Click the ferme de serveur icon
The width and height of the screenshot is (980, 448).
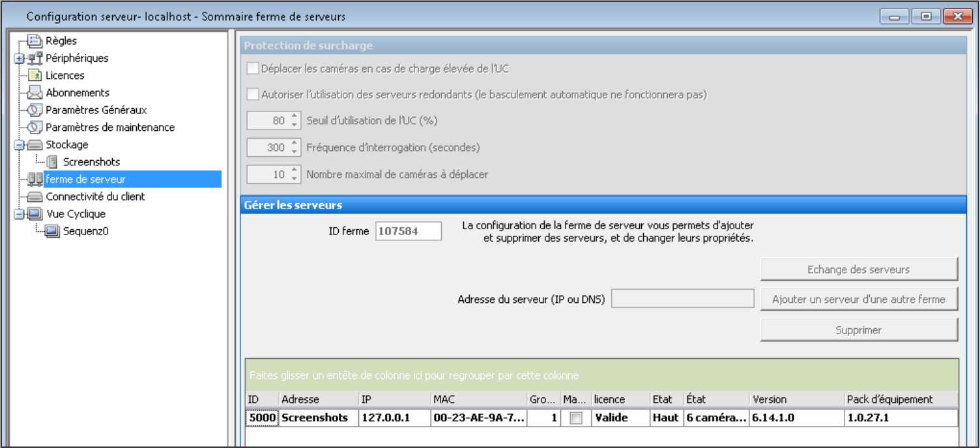[35, 179]
